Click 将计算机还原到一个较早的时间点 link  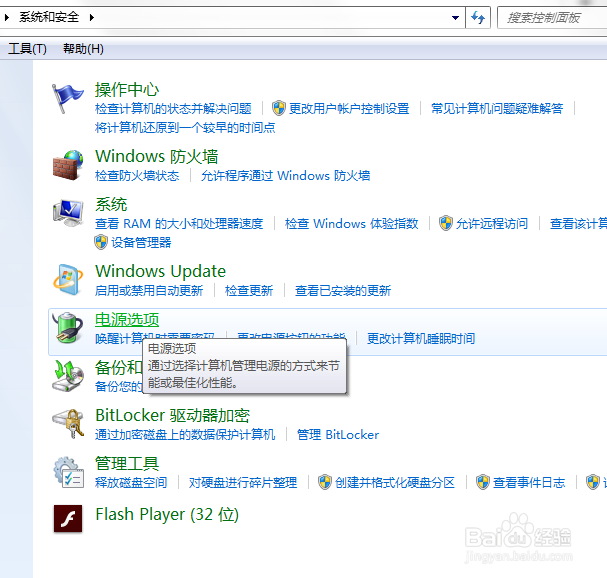(185, 127)
